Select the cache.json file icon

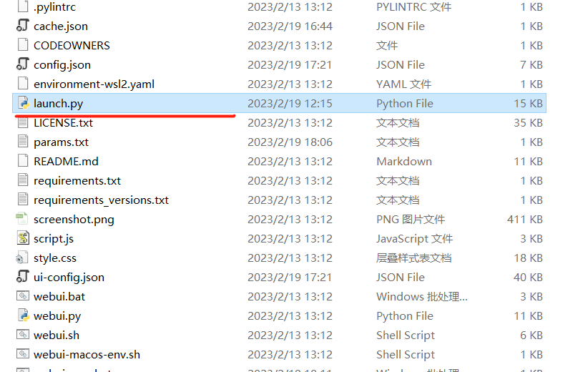[x=23, y=26]
